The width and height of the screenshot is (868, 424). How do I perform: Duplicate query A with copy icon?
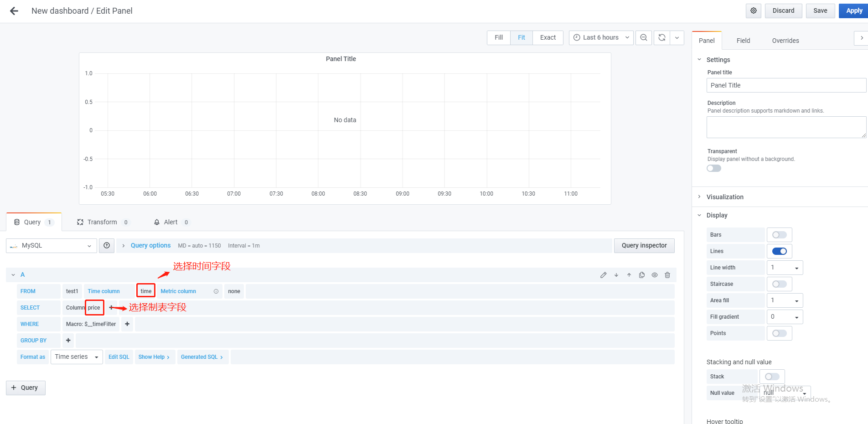[x=642, y=275]
